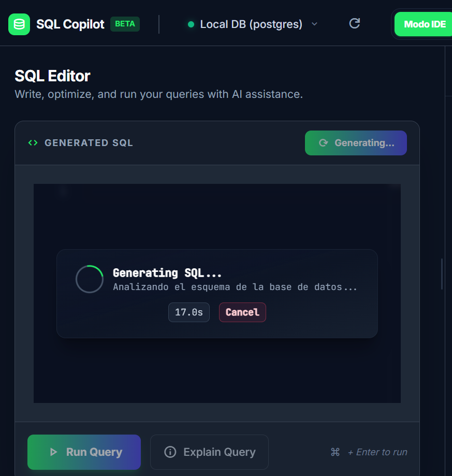Click the Explain Query button label

(220, 452)
